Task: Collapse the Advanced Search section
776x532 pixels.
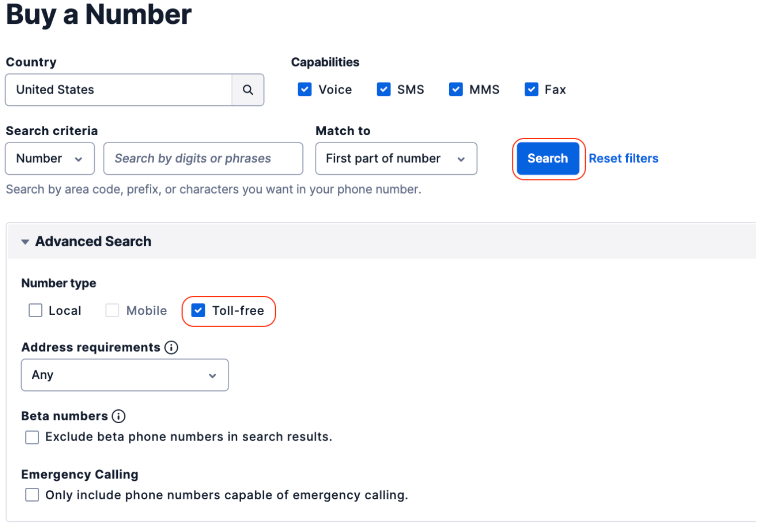Action: click(25, 242)
